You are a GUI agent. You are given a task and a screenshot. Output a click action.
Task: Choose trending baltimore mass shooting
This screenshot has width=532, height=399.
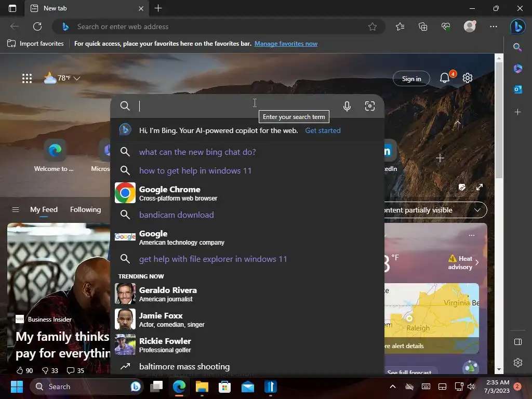coord(247,366)
